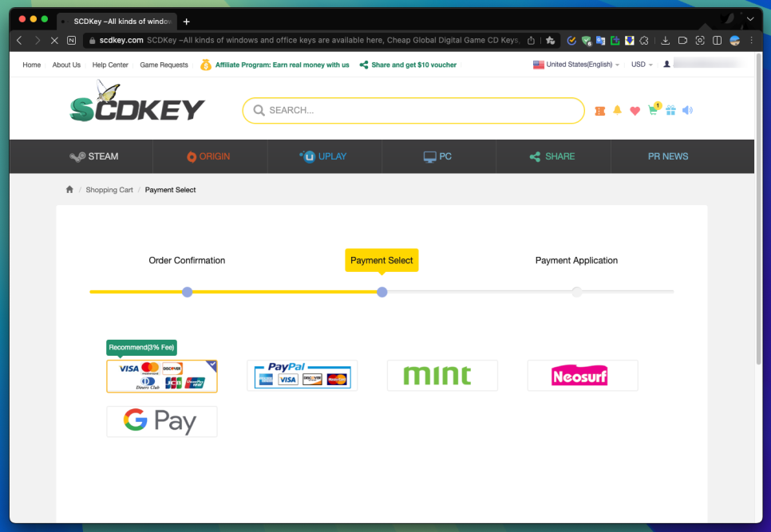
Task: Click the orange coupon ticket icon
Action: pyautogui.click(x=600, y=111)
